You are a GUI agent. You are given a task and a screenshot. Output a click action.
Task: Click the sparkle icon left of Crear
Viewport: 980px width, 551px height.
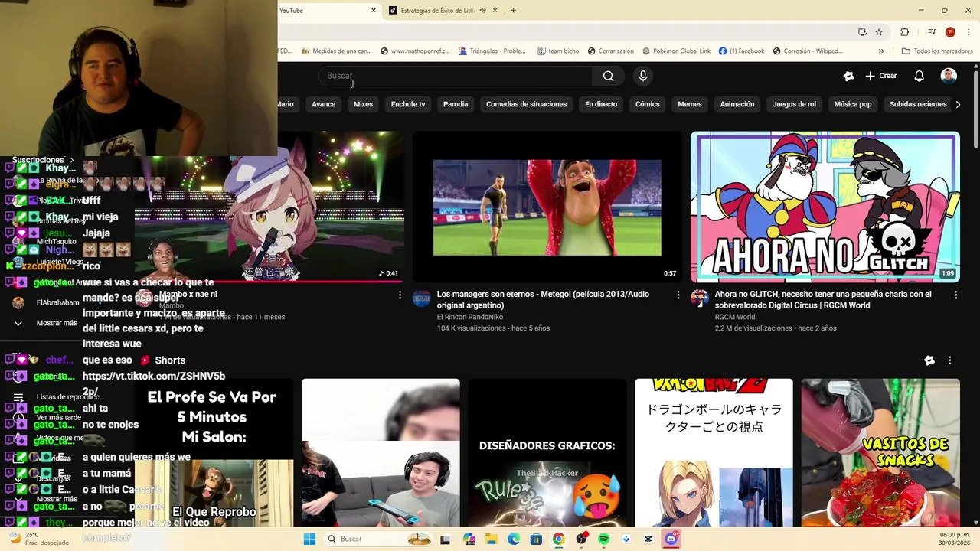pyautogui.click(x=848, y=76)
